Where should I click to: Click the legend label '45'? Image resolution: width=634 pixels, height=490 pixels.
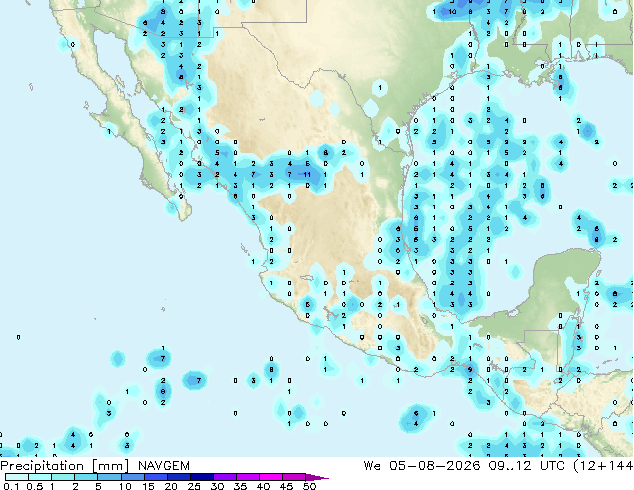(286, 486)
